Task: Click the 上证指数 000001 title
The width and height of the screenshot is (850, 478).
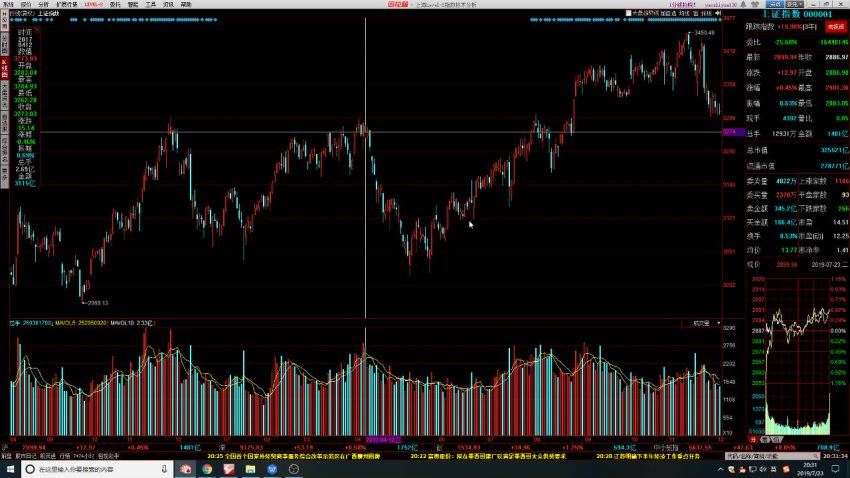Action: coord(797,14)
